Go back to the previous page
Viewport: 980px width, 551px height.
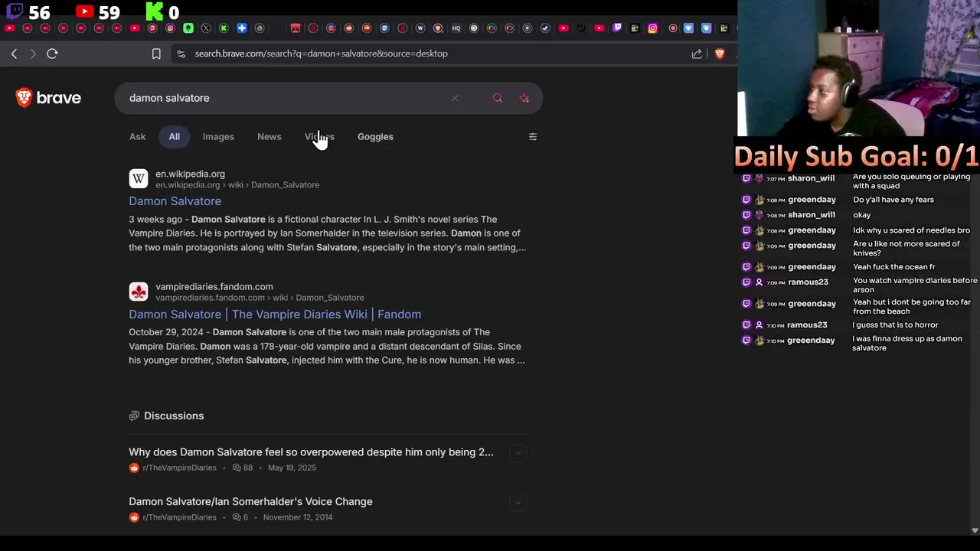14,54
